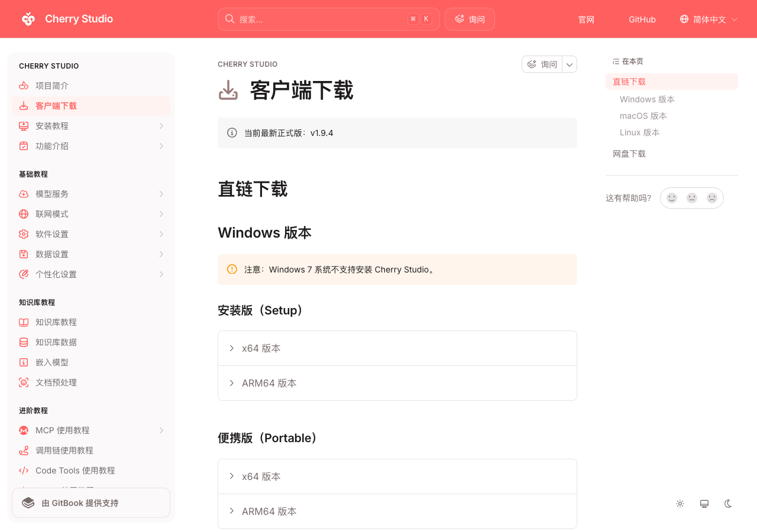
Task: Expand the 数据设置 sidebar chevron
Action: (161, 254)
